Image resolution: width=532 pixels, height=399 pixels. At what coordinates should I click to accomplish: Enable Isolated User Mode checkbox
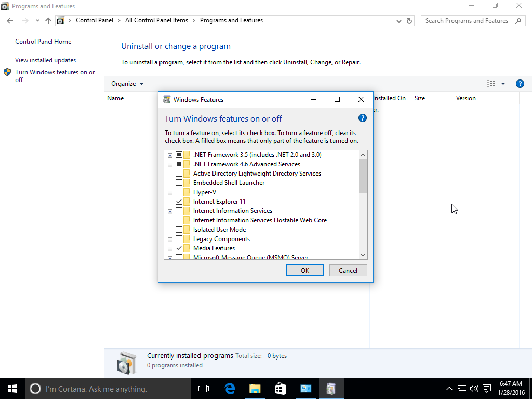179,229
